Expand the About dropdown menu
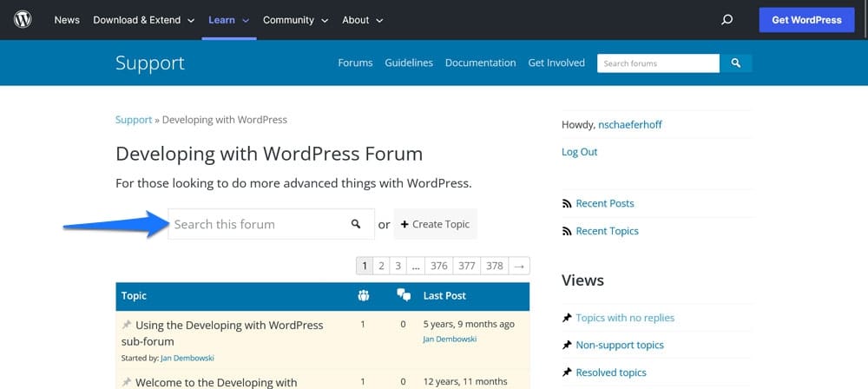868x389 pixels. [x=362, y=20]
